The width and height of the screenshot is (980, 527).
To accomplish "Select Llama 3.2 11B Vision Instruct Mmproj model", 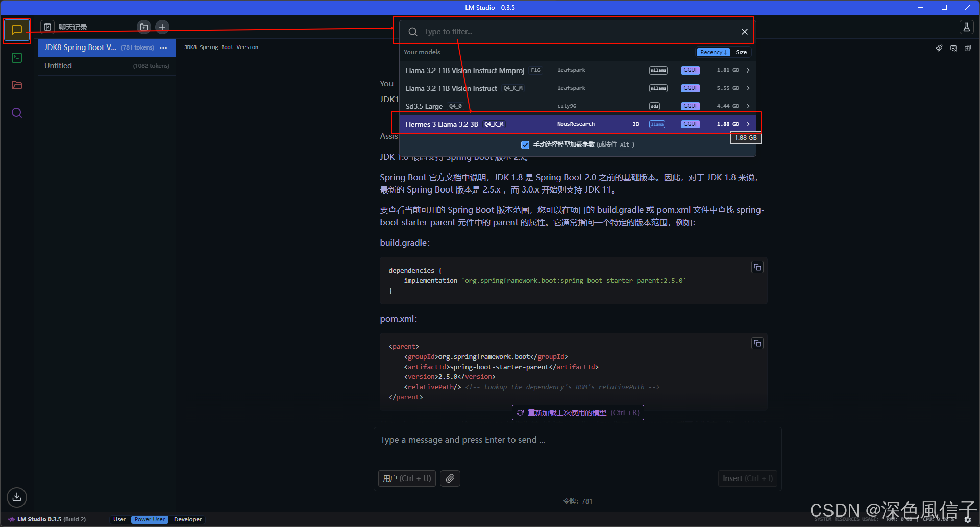I will pos(577,70).
